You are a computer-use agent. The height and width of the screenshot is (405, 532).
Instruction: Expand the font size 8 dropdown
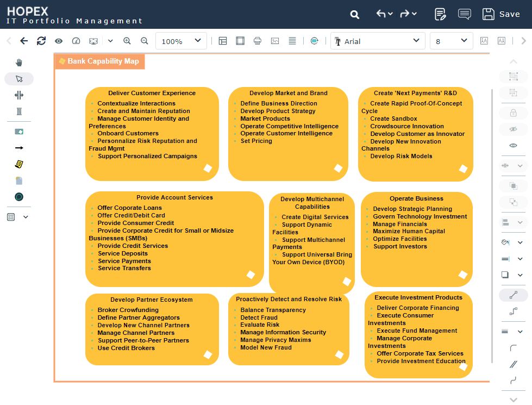451,41
